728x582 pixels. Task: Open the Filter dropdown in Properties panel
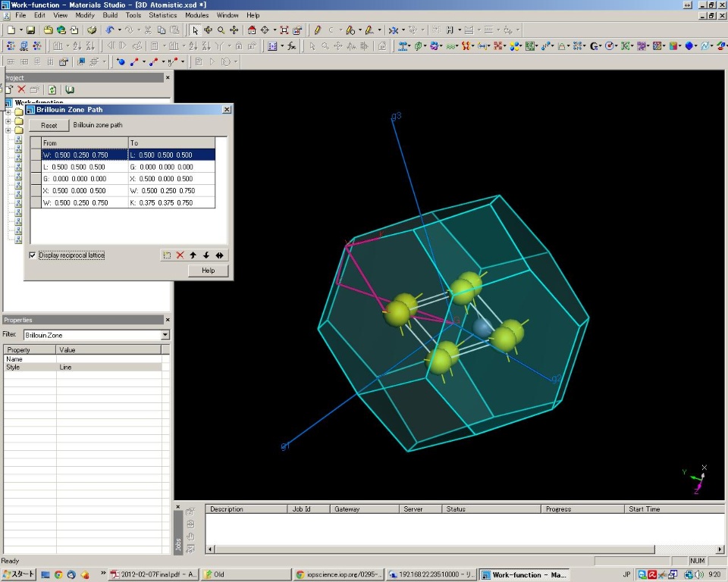(165, 335)
